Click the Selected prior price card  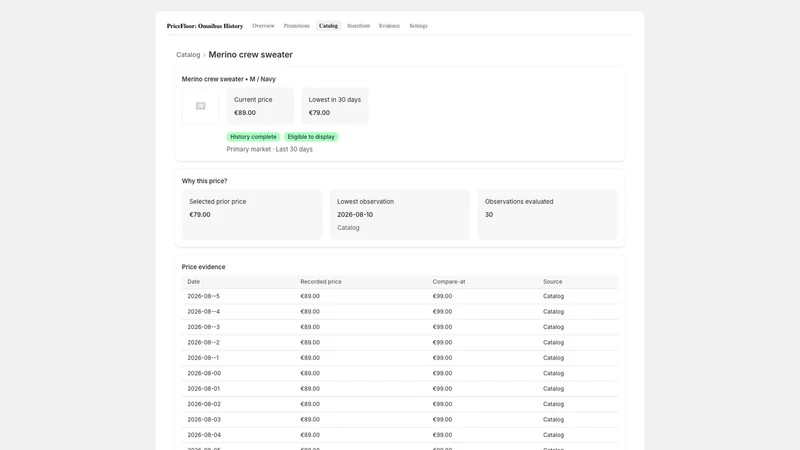tap(252, 214)
